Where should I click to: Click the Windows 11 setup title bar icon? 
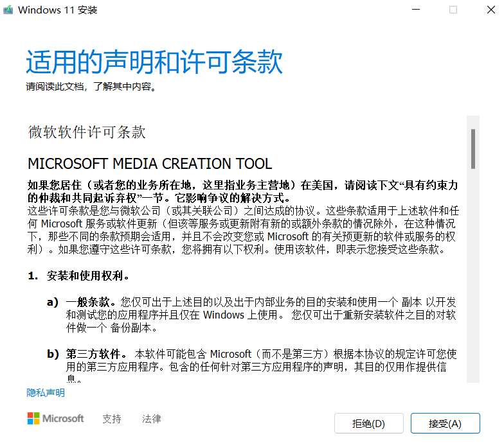coord(8,10)
